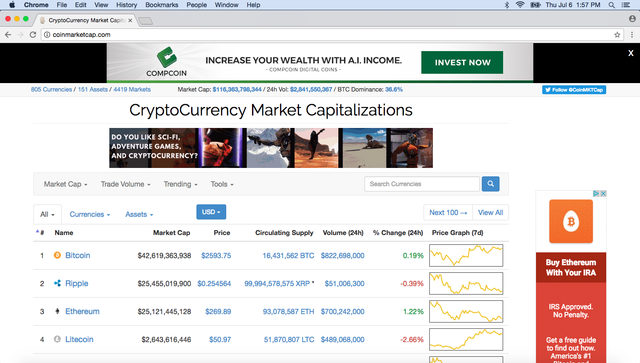
Task: Open the File menu
Action: point(62,5)
